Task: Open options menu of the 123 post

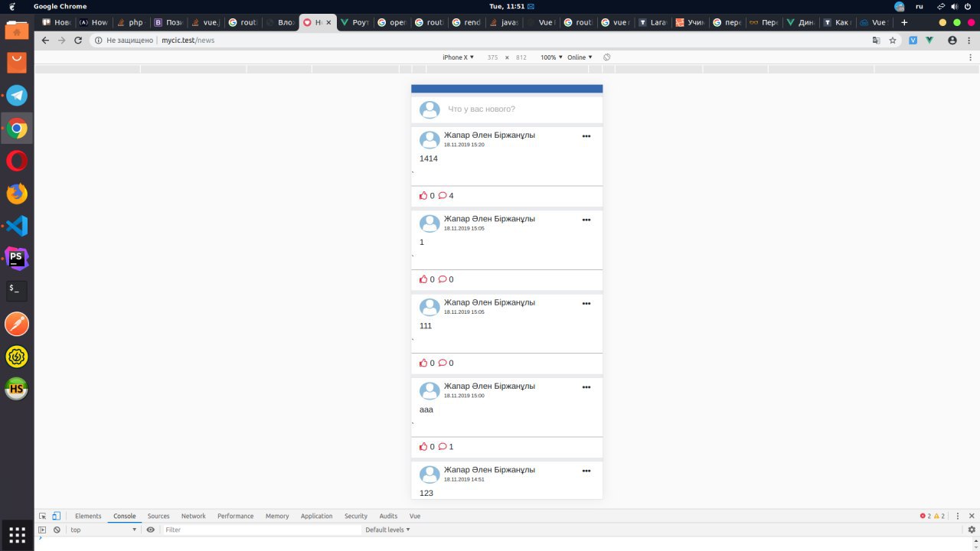Action: [586, 471]
